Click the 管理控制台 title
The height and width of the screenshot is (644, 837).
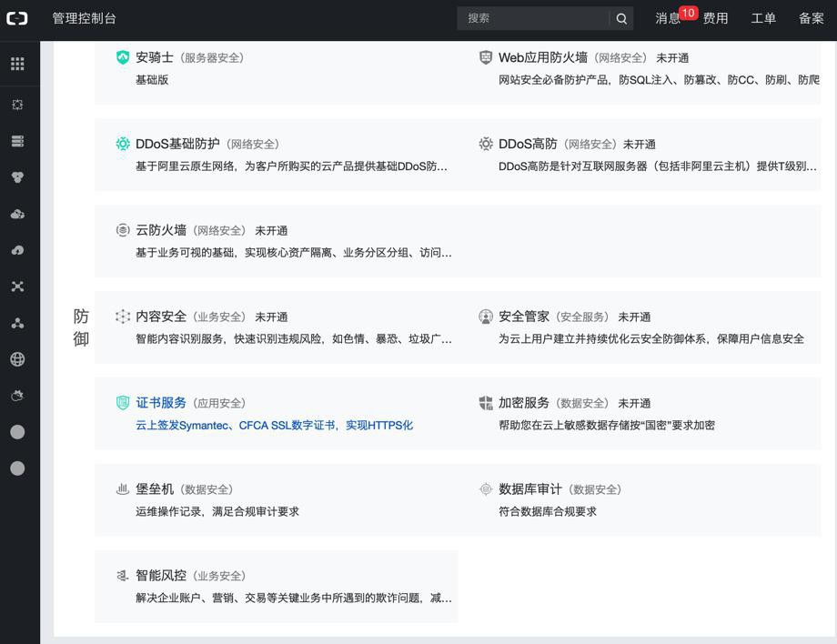[x=85, y=19]
